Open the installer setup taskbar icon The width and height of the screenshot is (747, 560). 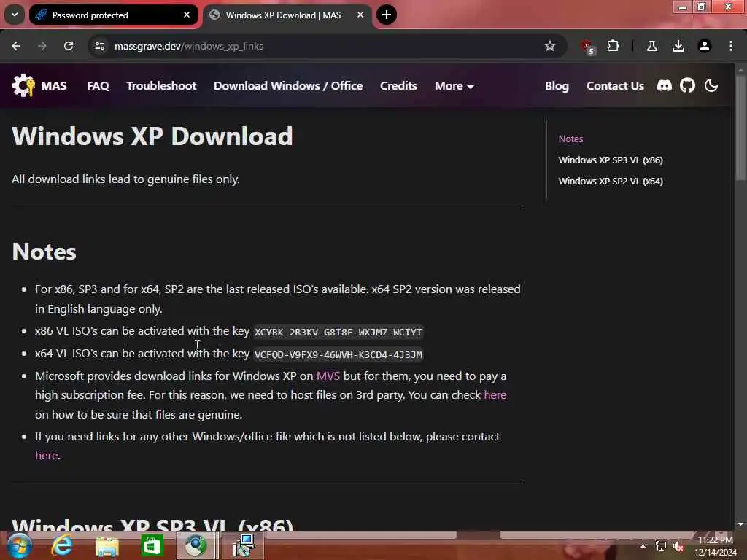coord(243,545)
